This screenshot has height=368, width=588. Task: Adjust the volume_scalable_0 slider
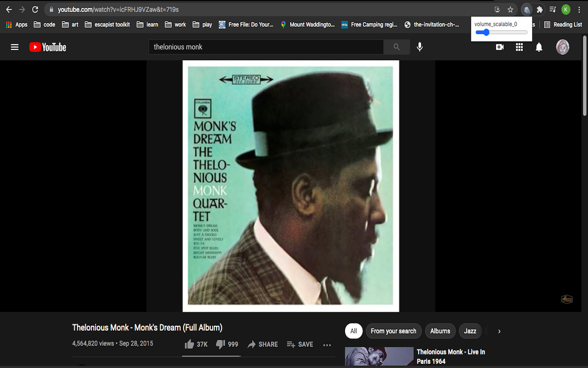[x=501, y=32]
